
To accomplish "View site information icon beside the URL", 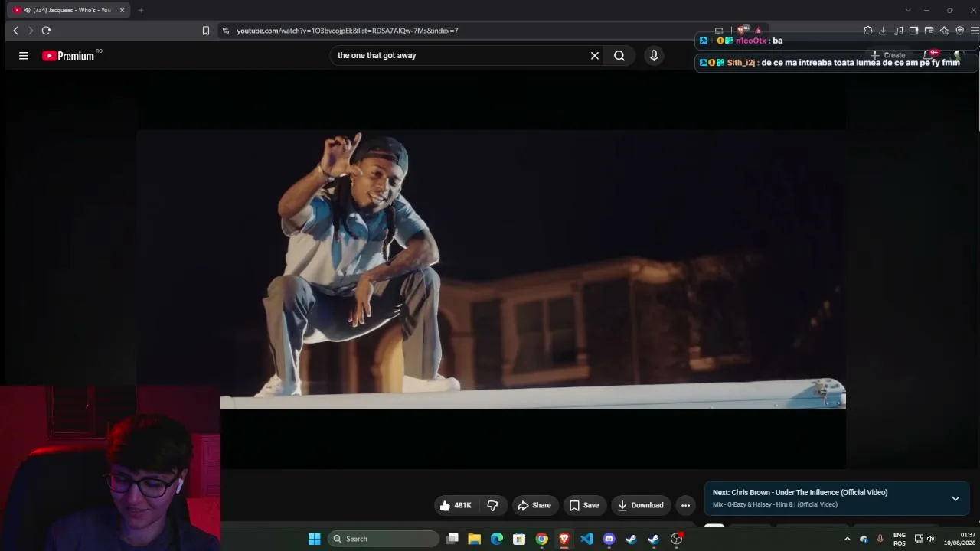I will [x=225, y=31].
